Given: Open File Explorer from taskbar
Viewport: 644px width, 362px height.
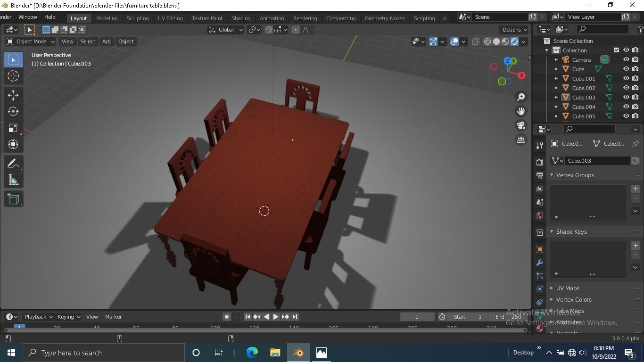Looking at the screenshot, I should (275, 353).
